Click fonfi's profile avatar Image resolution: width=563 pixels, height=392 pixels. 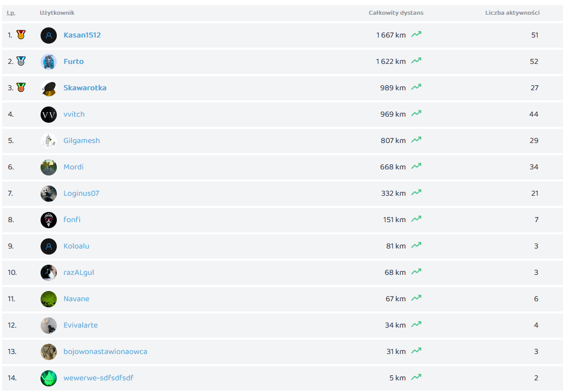[x=49, y=220]
